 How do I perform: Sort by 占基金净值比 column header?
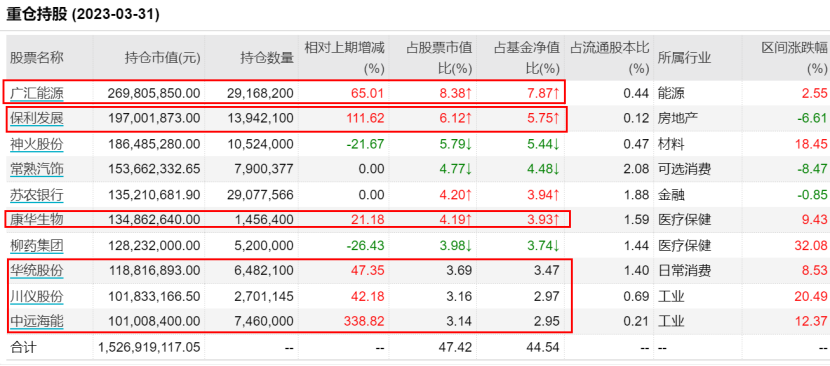click(x=527, y=58)
